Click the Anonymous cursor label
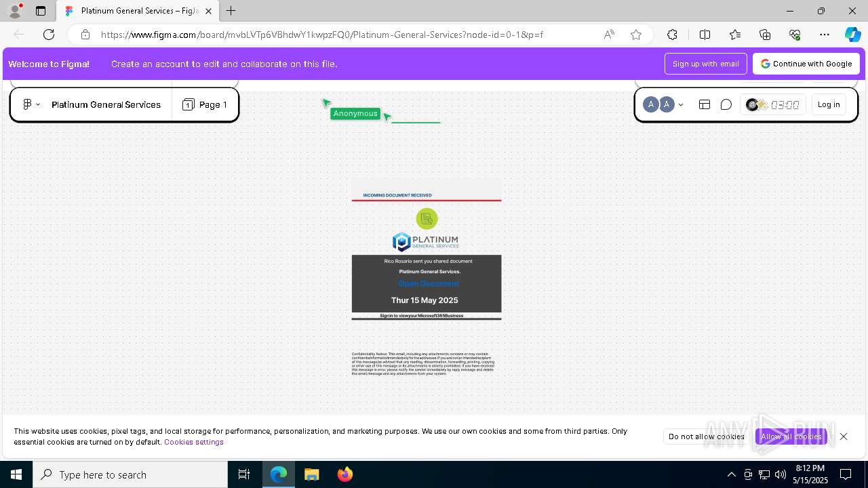The width and height of the screenshot is (868, 488). [x=355, y=113]
